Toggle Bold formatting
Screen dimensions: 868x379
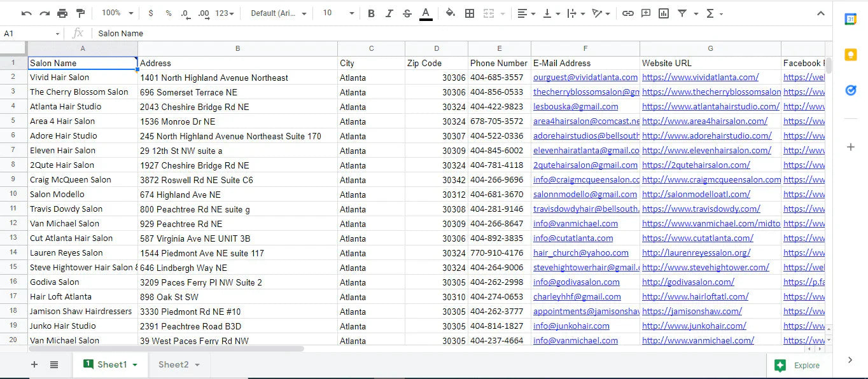point(371,13)
